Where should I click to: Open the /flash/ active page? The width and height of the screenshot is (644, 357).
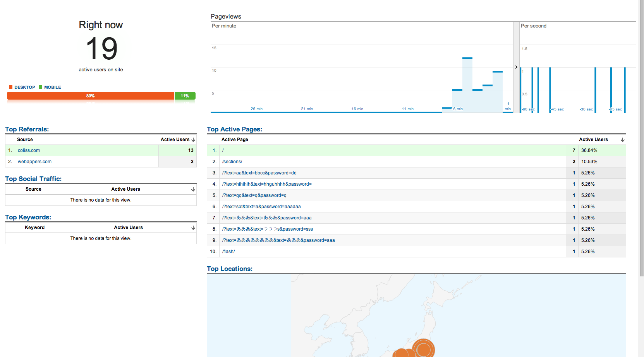coord(228,252)
